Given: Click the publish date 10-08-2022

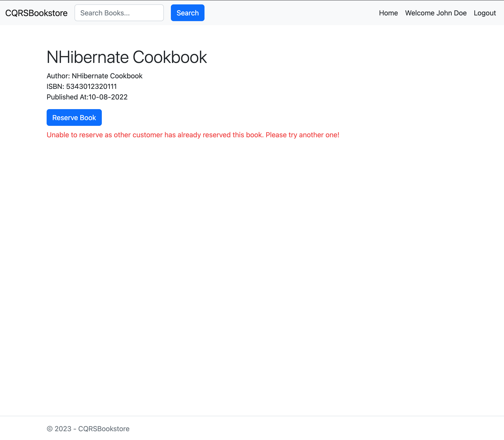Looking at the screenshot, I should pyautogui.click(x=108, y=97).
